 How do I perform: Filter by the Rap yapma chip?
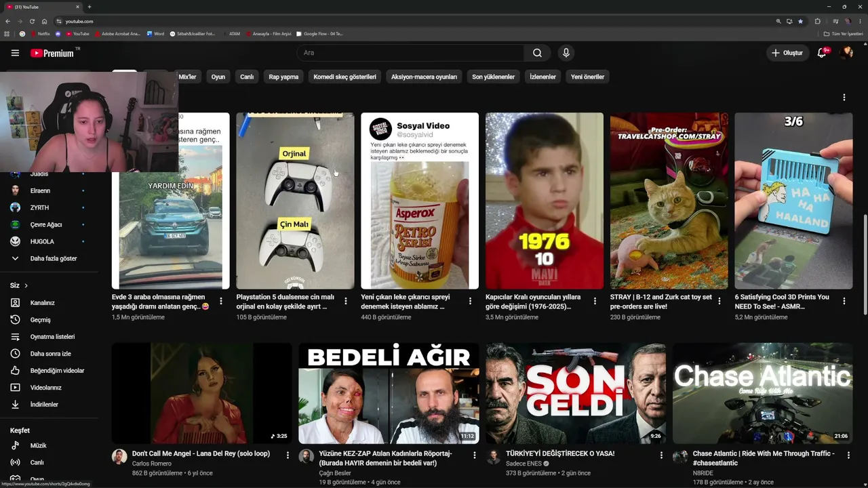point(283,77)
